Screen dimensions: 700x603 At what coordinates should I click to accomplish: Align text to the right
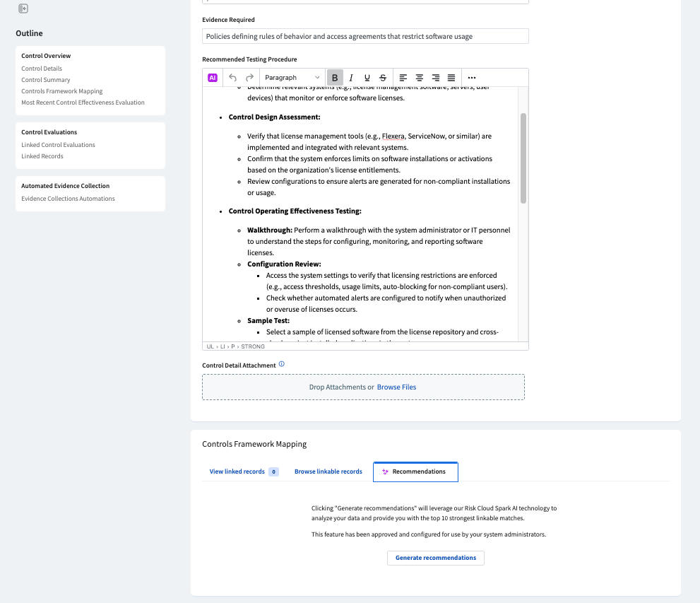click(x=435, y=78)
